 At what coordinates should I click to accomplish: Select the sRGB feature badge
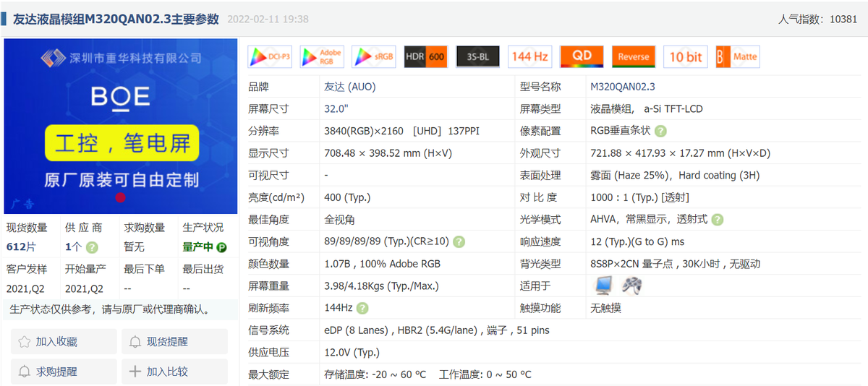point(373,57)
